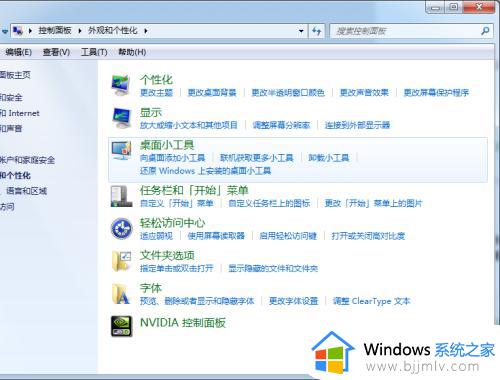Click the magnifier search icon
This screenshot has height=380, width=500.
pyautogui.click(x=485, y=31)
